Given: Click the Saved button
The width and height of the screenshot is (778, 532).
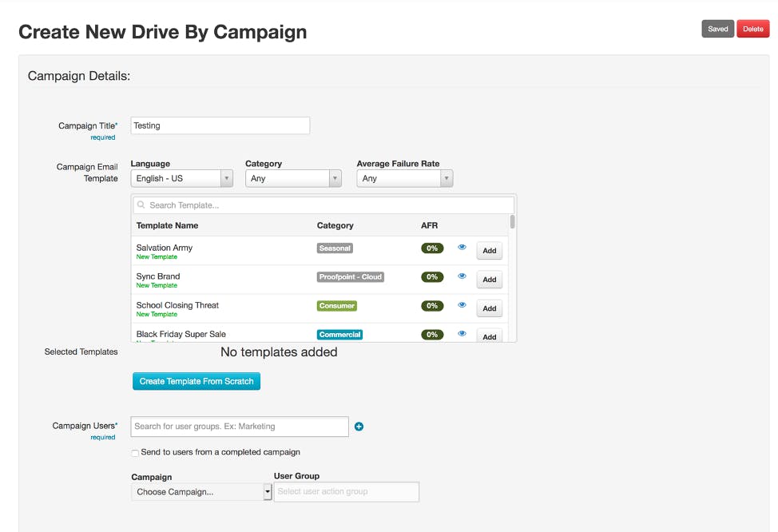Looking at the screenshot, I should [717, 29].
